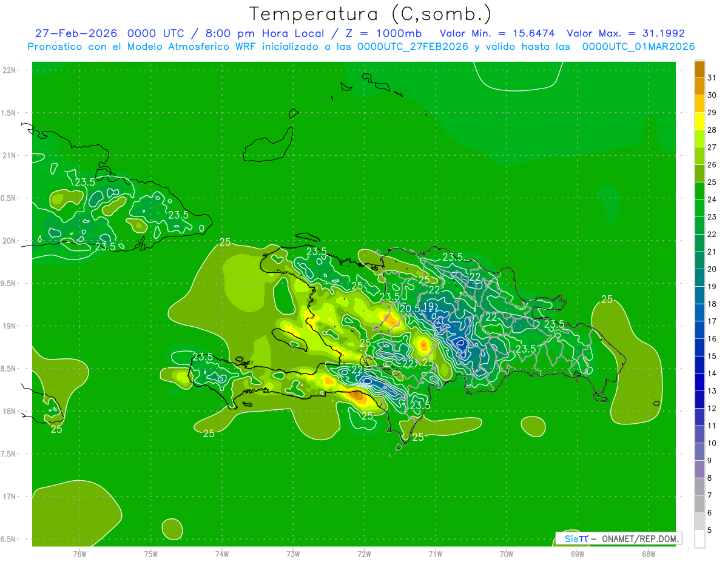Click the '75W' longitude axis label
728x562 pixels.
pyautogui.click(x=151, y=554)
